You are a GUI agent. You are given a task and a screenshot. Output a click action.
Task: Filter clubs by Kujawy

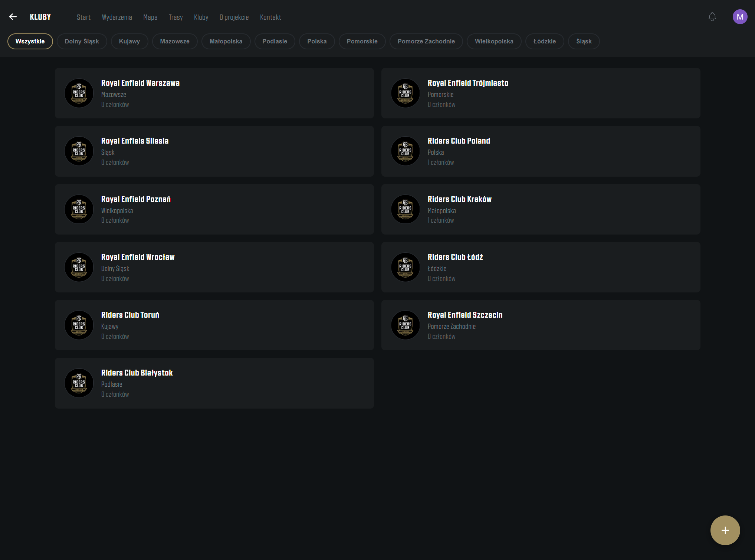point(129,41)
